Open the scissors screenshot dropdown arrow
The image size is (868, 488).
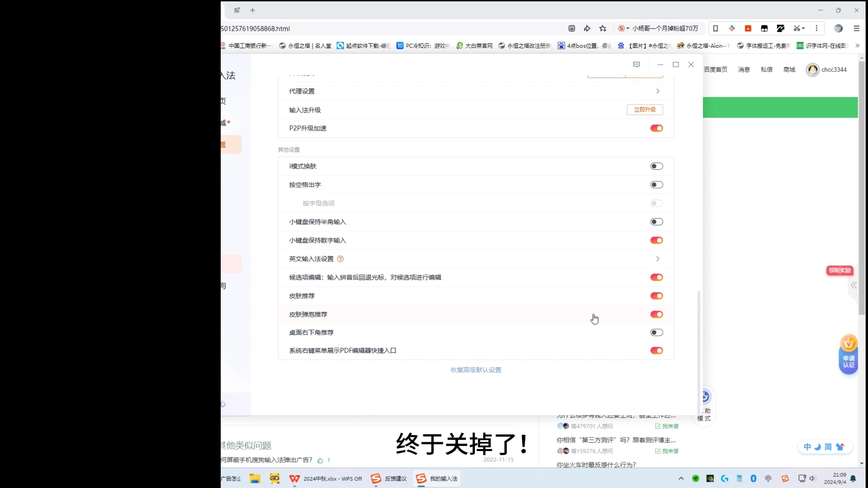coord(803,28)
